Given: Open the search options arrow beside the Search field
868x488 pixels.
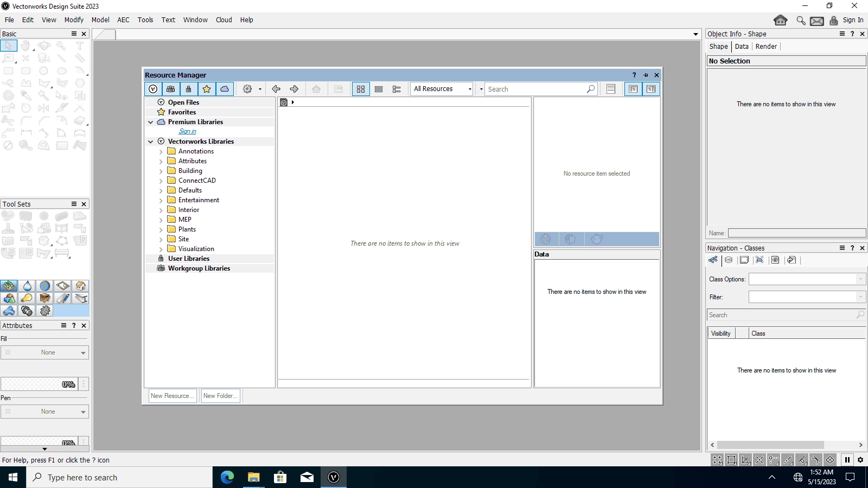Looking at the screenshot, I should click(x=481, y=89).
